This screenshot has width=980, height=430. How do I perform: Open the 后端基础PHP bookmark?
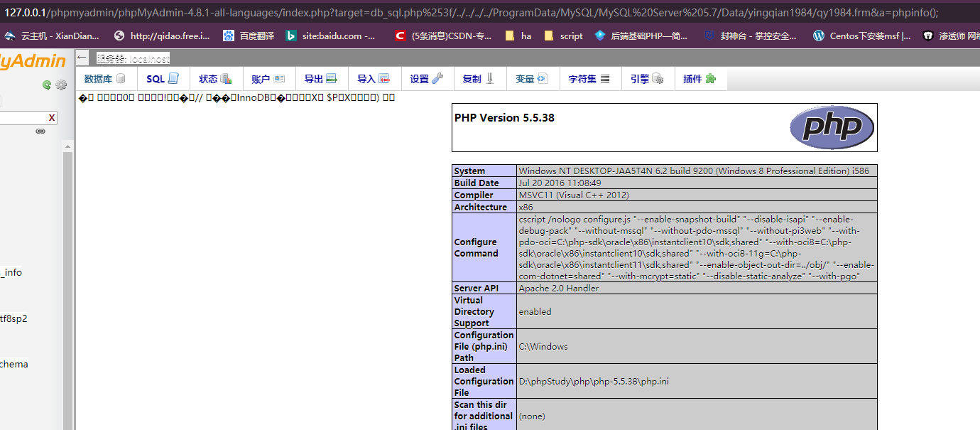[x=641, y=36]
